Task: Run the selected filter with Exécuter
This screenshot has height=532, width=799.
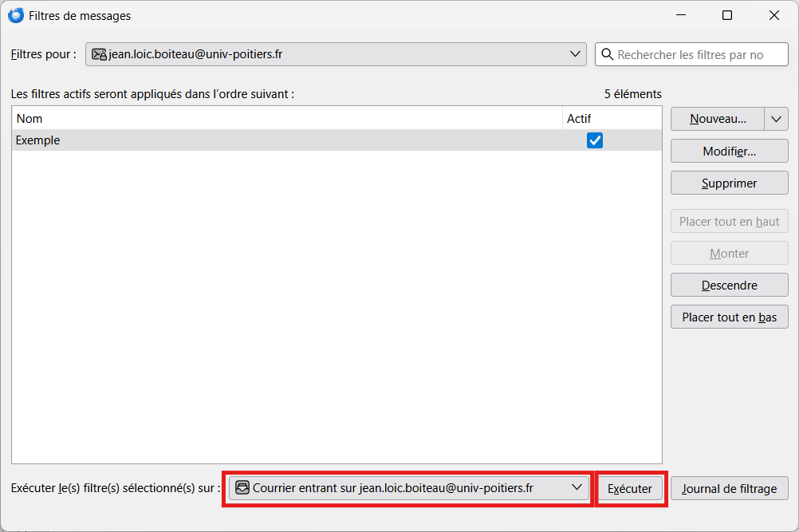Action: click(x=630, y=488)
